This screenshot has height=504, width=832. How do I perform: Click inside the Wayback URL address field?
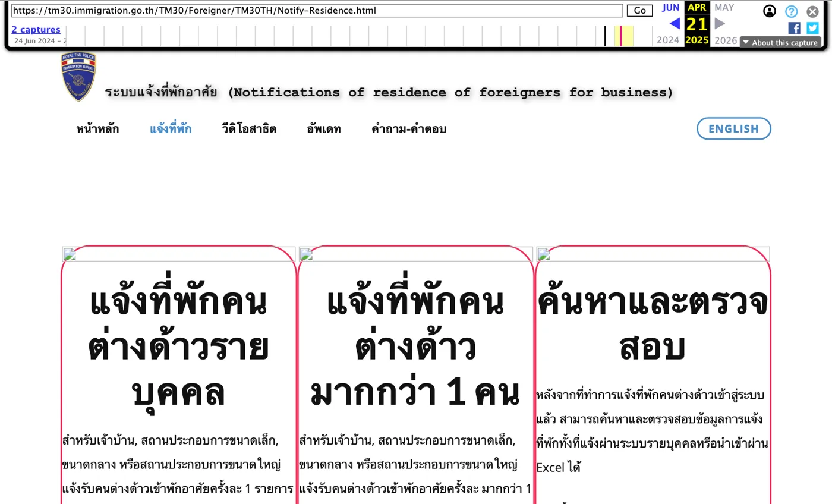point(317,11)
